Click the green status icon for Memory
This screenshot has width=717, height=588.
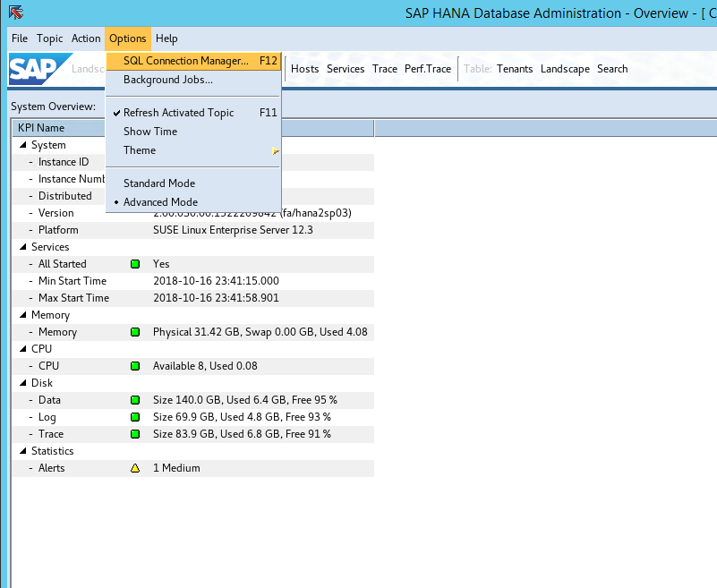click(x=135, y=332)
